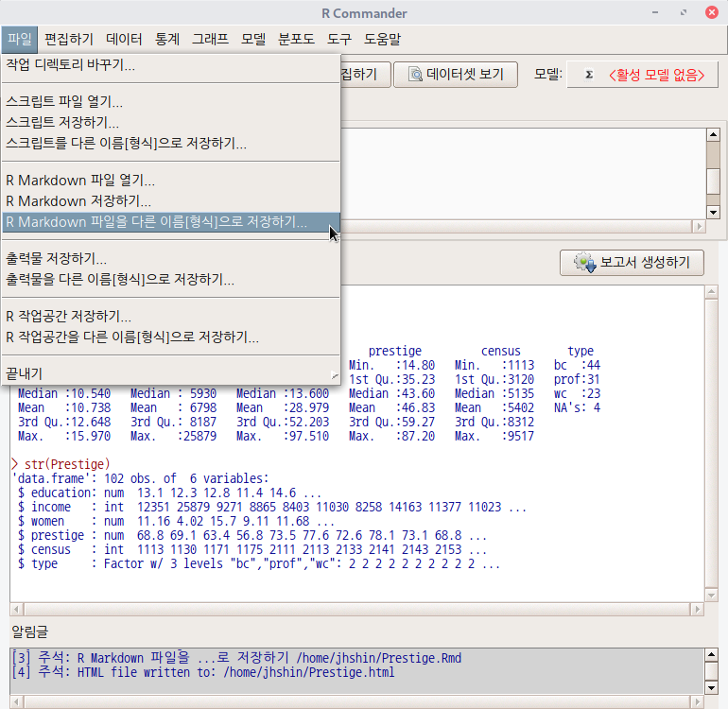Click the str(Prestige) command line
728x709 pixels.
click(61, 464)
